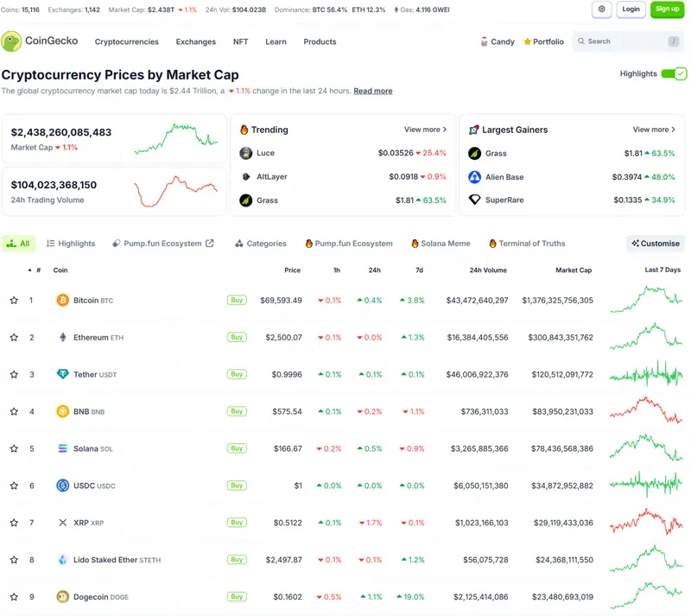Click the 24h Volume column header

488,270
